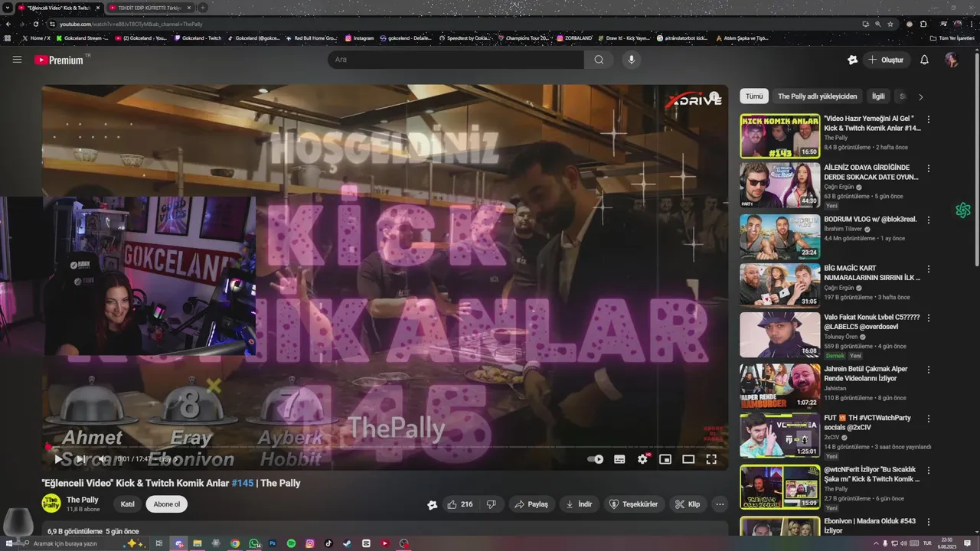Play the video with the play button
The image size is (980, 551).
[58, 459]
